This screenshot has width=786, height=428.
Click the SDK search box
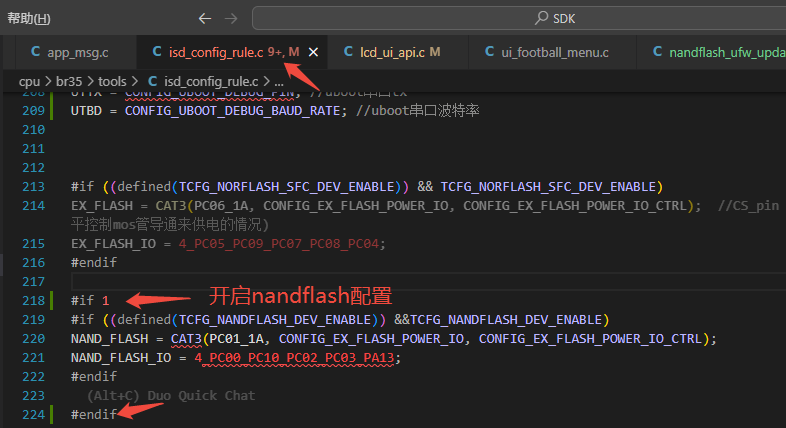coord(519,19)
